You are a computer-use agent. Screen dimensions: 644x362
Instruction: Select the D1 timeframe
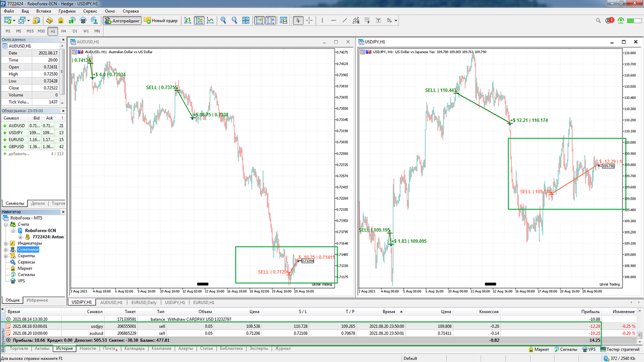coord(75,31)
